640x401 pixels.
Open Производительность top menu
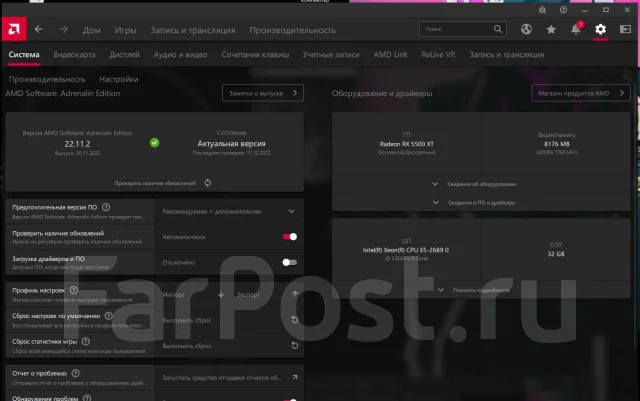(x=292, y=30)
